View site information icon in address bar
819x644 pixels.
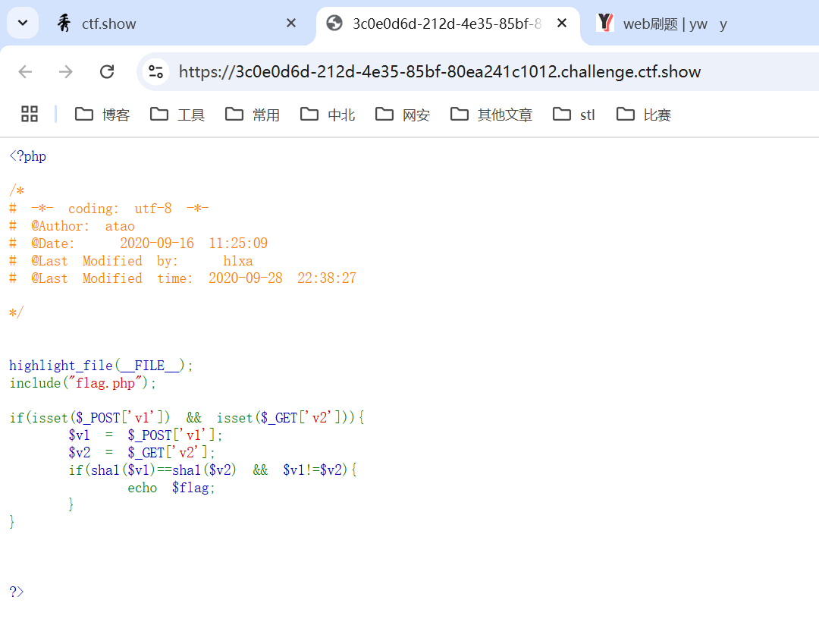155,71
